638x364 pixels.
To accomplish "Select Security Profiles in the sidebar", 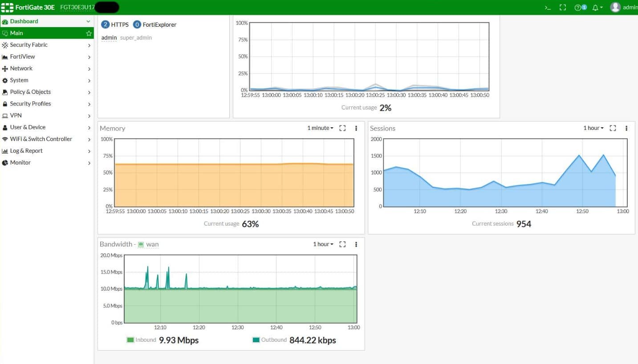I will click(30, 104).
